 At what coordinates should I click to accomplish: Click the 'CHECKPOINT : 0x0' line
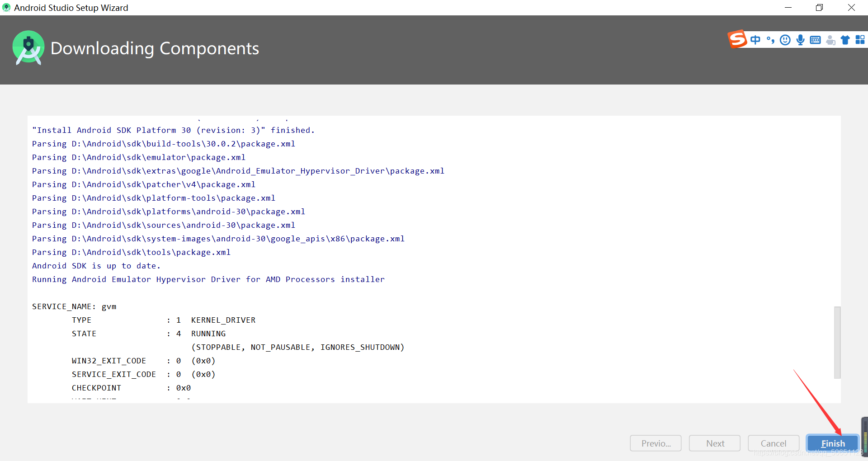(x=131, y=388)
